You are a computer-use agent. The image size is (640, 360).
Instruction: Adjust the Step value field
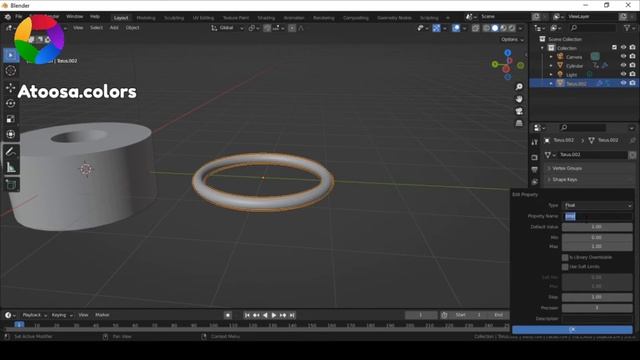pos(597,298)
